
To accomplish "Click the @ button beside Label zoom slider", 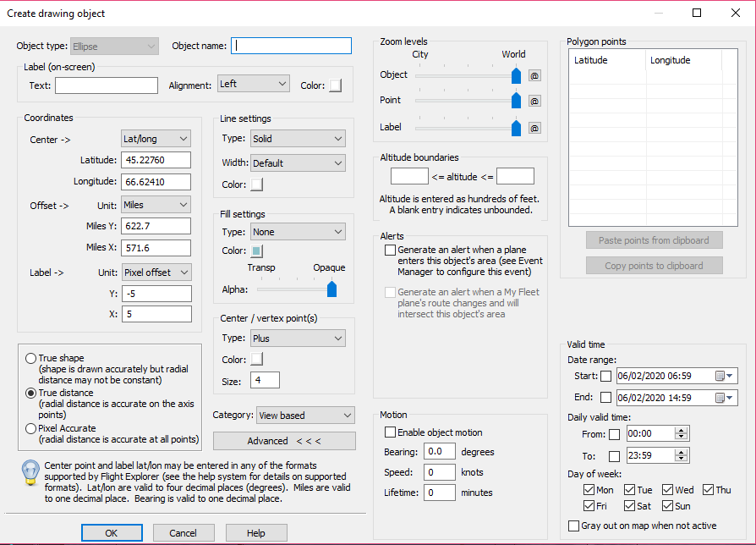I will [534, 129].
